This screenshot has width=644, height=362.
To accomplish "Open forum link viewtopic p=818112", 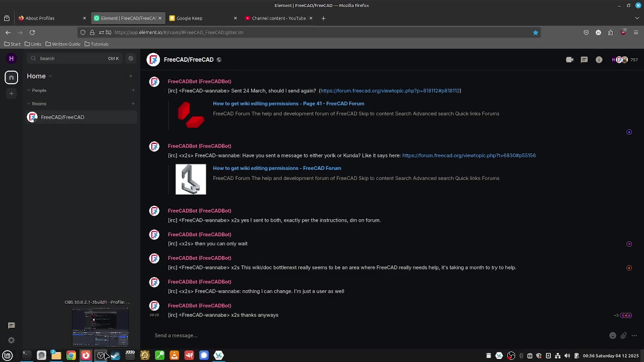I will (390, 91).
